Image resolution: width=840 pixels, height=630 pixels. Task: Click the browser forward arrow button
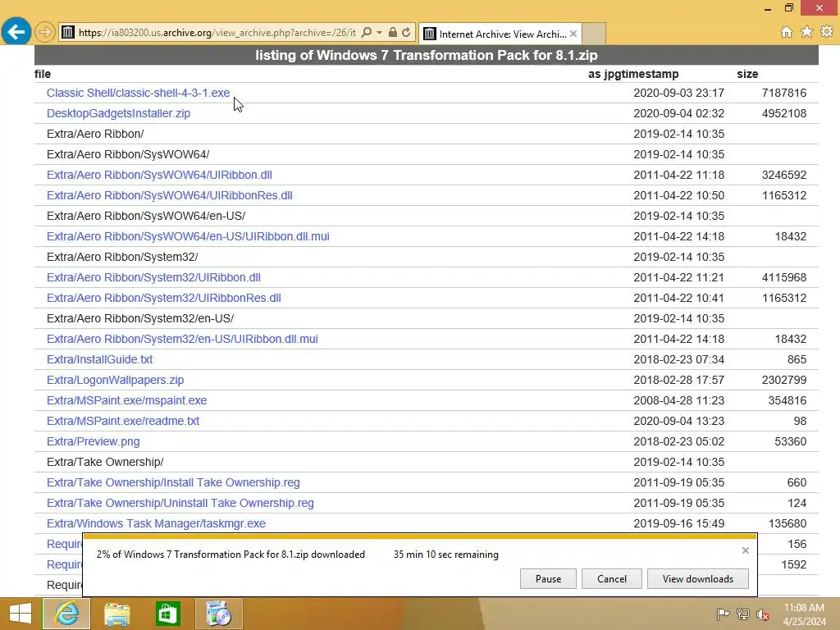tap(45, 32)
